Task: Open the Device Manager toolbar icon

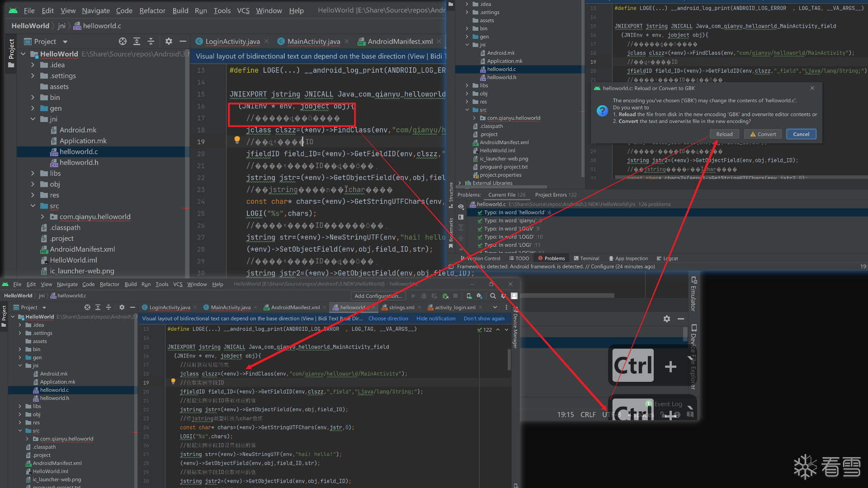Action: tap(469, 296)
